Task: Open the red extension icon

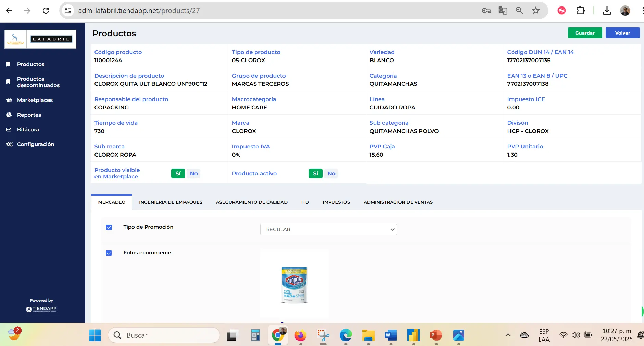Action: (561, 11)
